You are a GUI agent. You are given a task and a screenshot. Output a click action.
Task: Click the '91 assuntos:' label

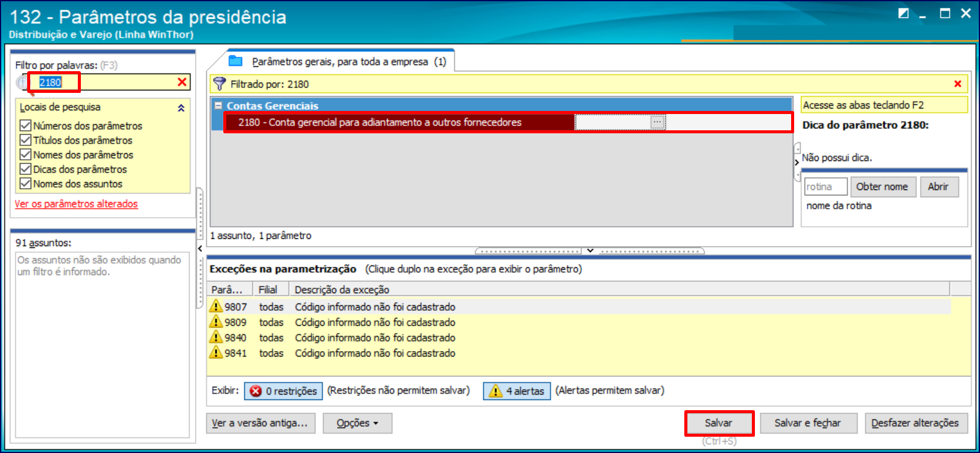click(x=43, y=243)
